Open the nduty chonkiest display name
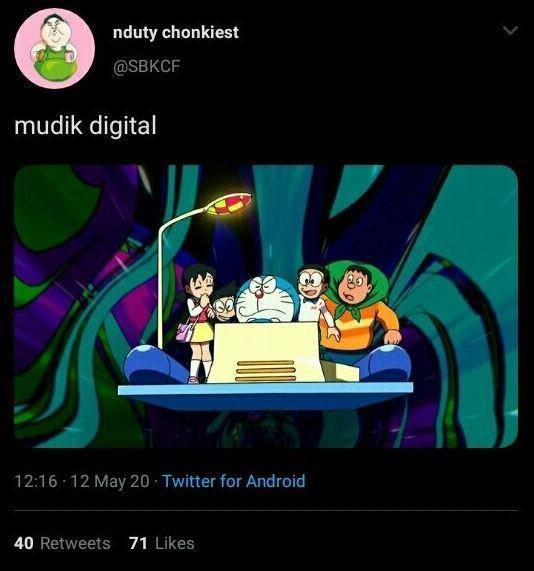Viewport: 534px width, 571px height. (176, 32)
